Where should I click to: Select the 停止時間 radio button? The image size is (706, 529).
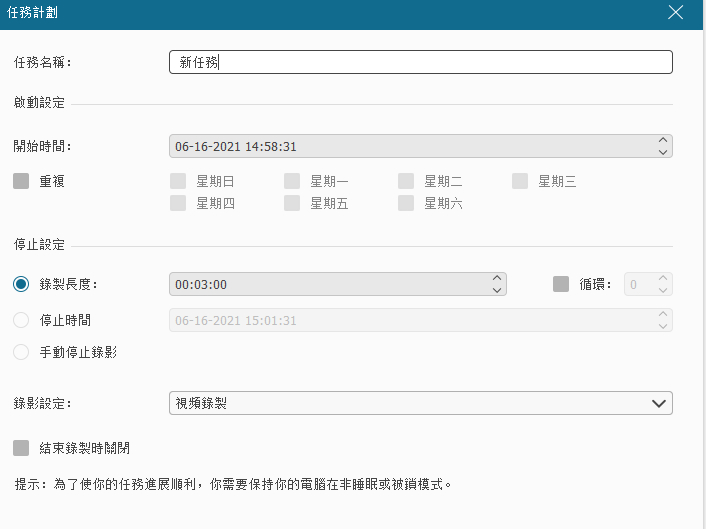click(21, 320)
